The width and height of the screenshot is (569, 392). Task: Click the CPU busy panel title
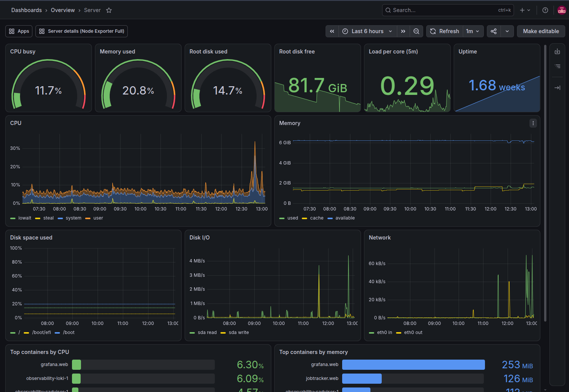23,52
